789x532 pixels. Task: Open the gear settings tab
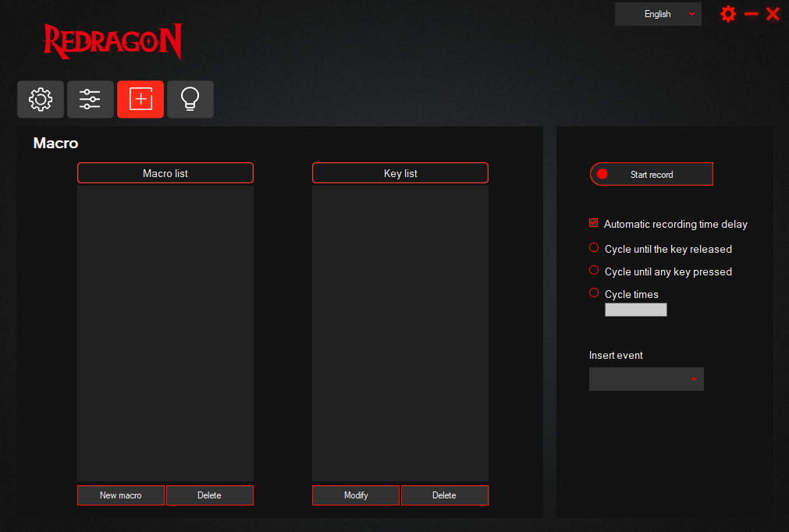pos(41,99)
